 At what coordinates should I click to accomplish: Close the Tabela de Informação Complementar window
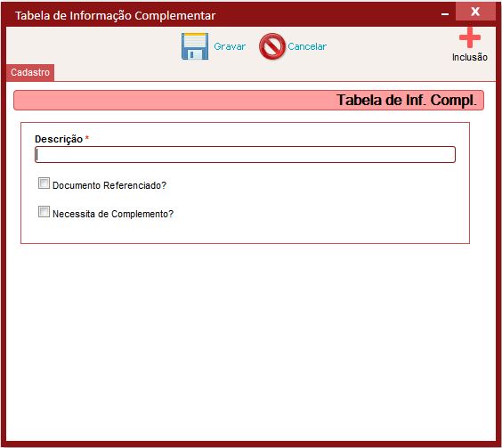tap(475, 12)
